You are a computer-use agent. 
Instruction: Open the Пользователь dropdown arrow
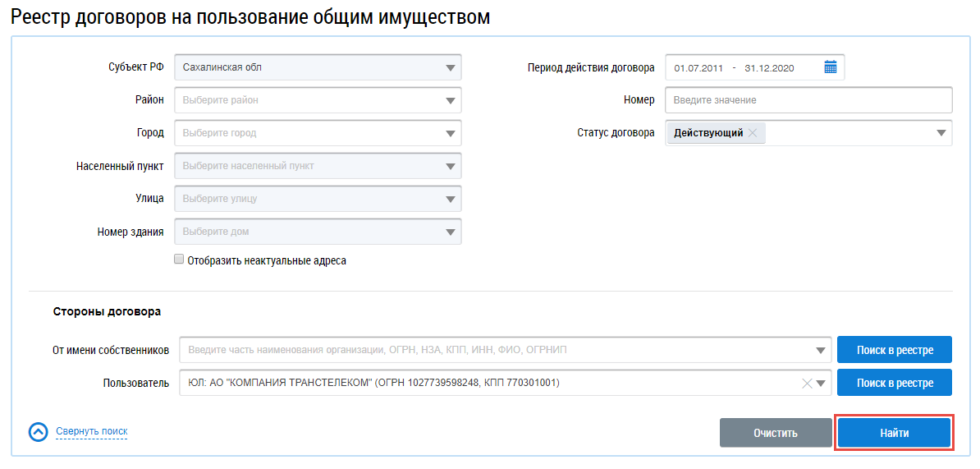(821, 383)
